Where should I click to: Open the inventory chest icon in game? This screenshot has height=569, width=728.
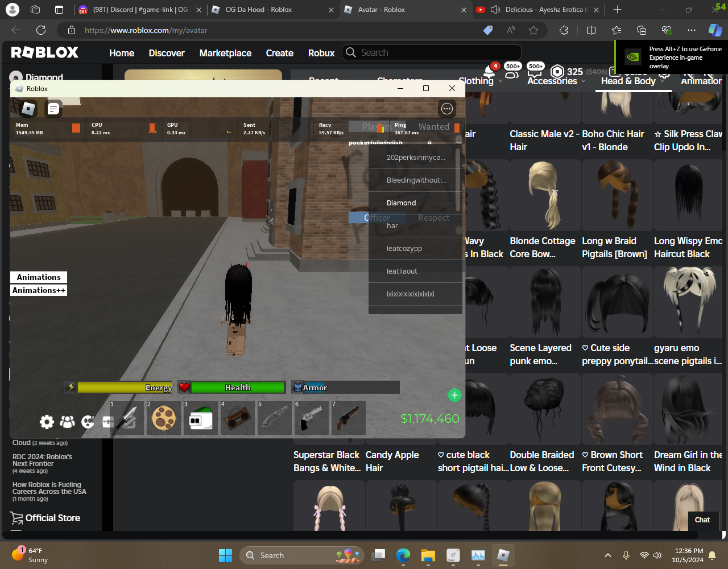pyautogui.click(x=107, y=422)
